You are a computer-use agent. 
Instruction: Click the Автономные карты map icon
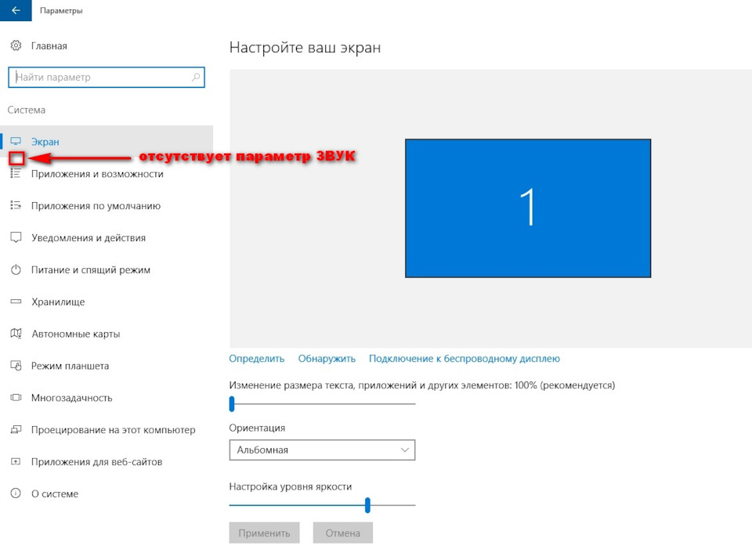coord(16,334)
